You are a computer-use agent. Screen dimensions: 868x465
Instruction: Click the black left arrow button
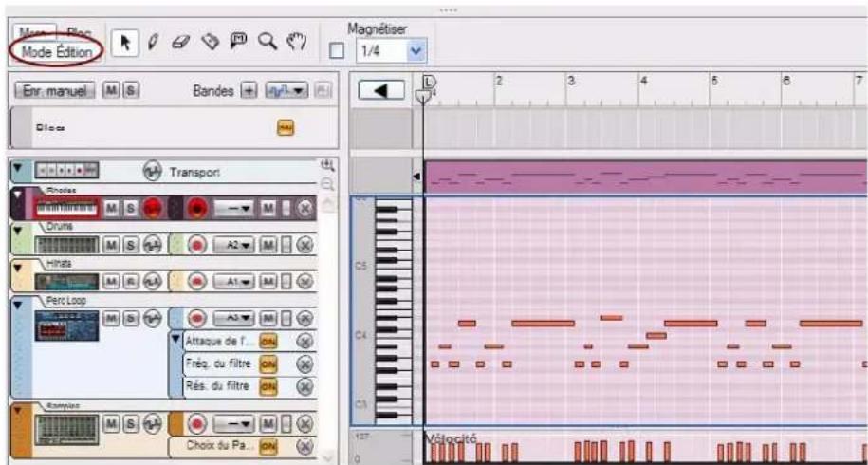(381, 90)
